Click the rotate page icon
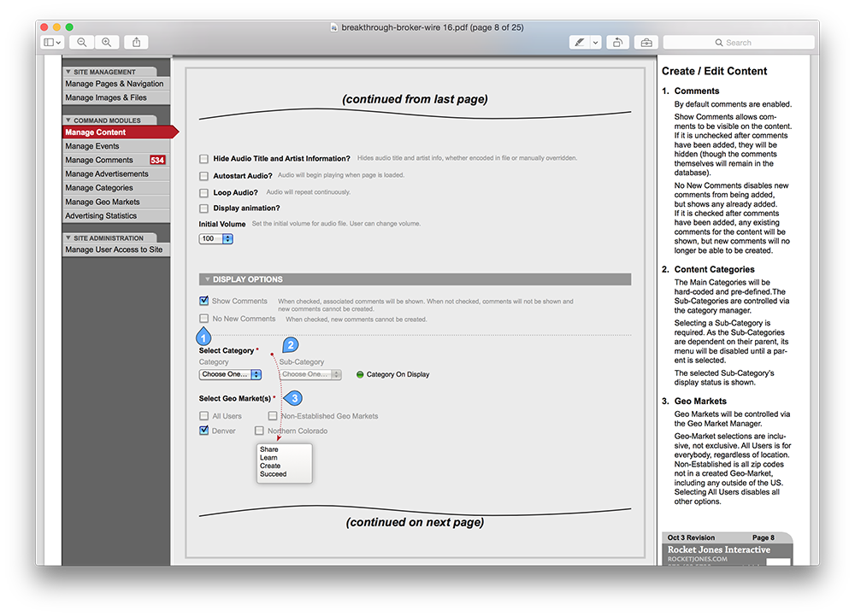Viewport: 855px width, 616px height. coord(617,42)
